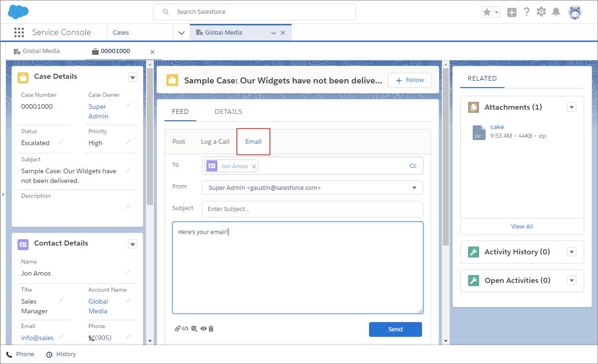
Task: Expand the collapsed left sidebar arrow
Action: (3, 194)
